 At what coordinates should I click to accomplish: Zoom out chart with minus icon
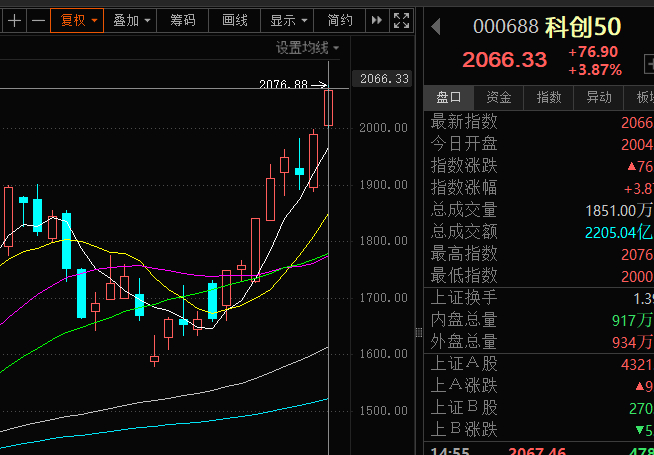(38, 20)
